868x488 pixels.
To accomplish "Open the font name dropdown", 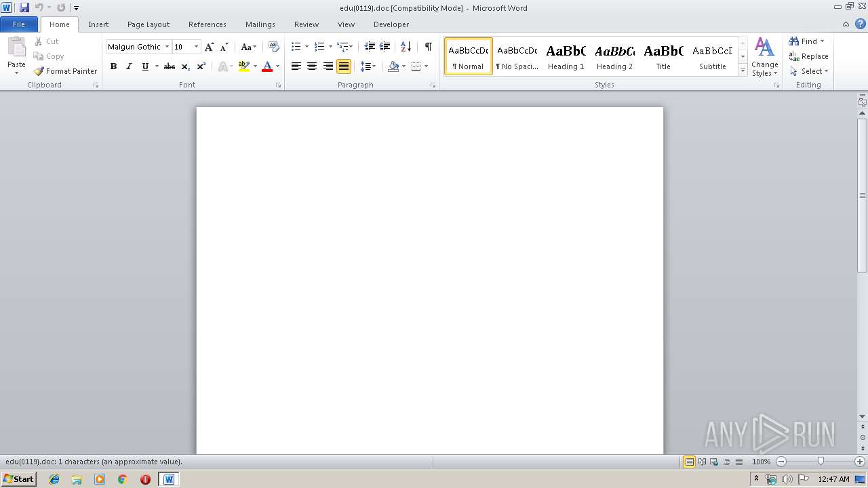I will [x=167, y=47].
